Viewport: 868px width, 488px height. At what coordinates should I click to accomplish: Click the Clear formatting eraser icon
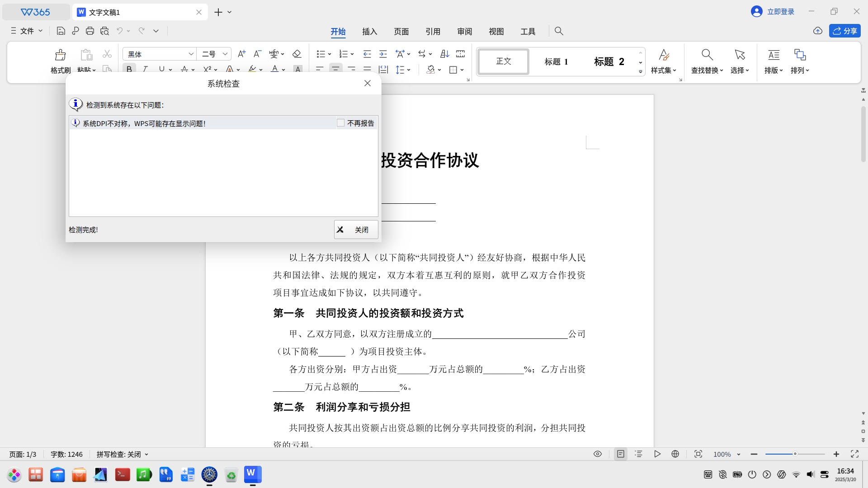point(297,54)
